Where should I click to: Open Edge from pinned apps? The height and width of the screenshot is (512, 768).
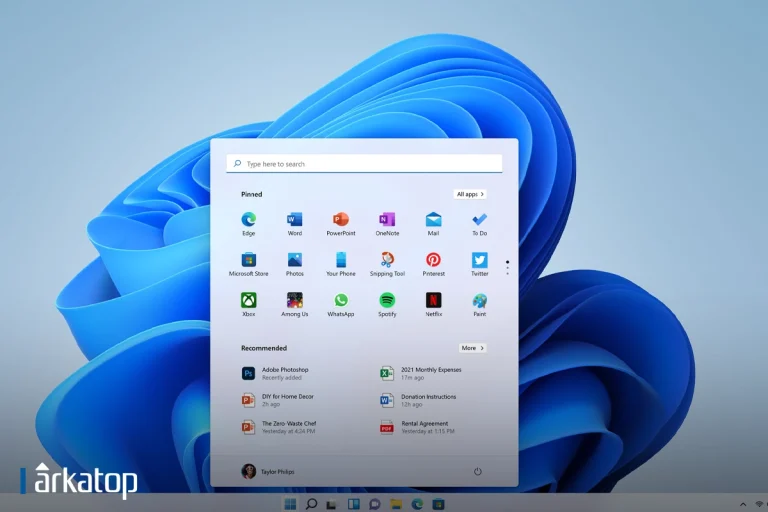248,223
